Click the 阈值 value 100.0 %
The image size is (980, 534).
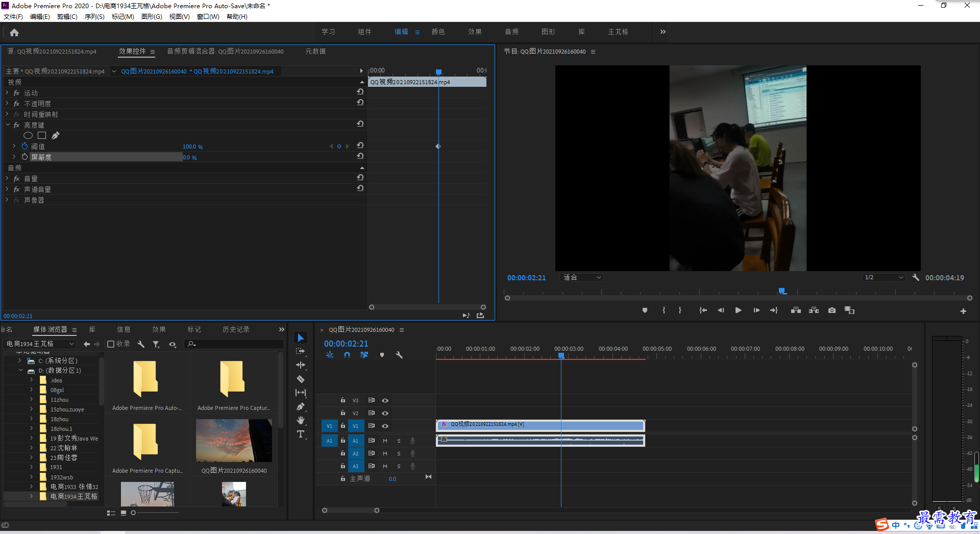[x=192, y=147]
